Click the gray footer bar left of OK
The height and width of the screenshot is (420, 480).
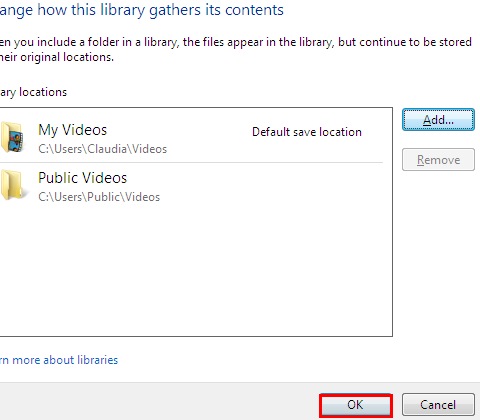157,402
